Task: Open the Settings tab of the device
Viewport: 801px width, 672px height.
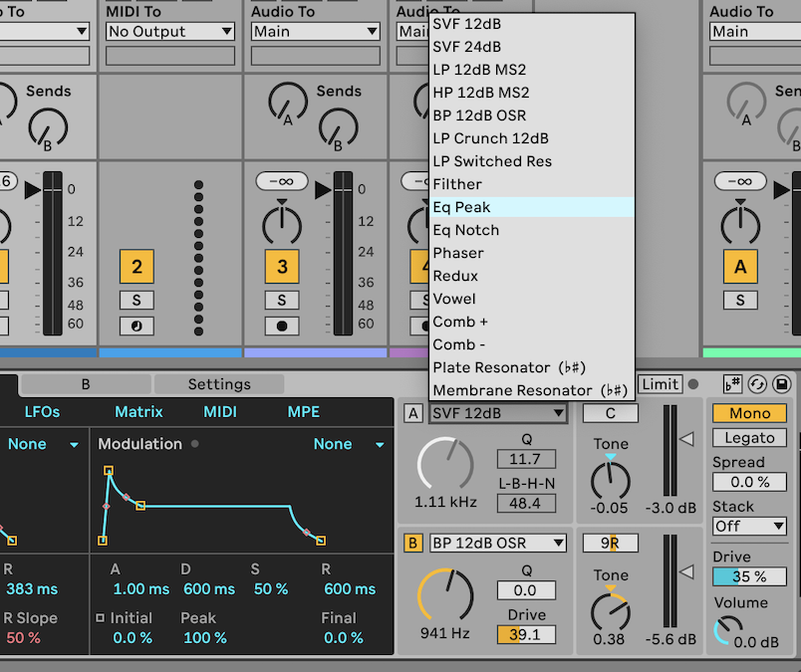Action: pos(219,383)
